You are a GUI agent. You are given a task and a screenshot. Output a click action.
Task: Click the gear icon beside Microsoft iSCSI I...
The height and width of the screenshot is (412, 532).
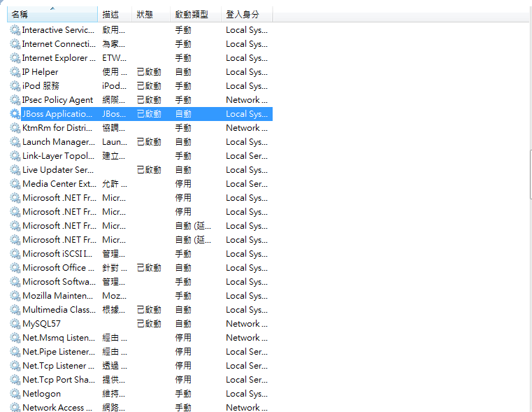pyautogui.click(x=15, y=254)
